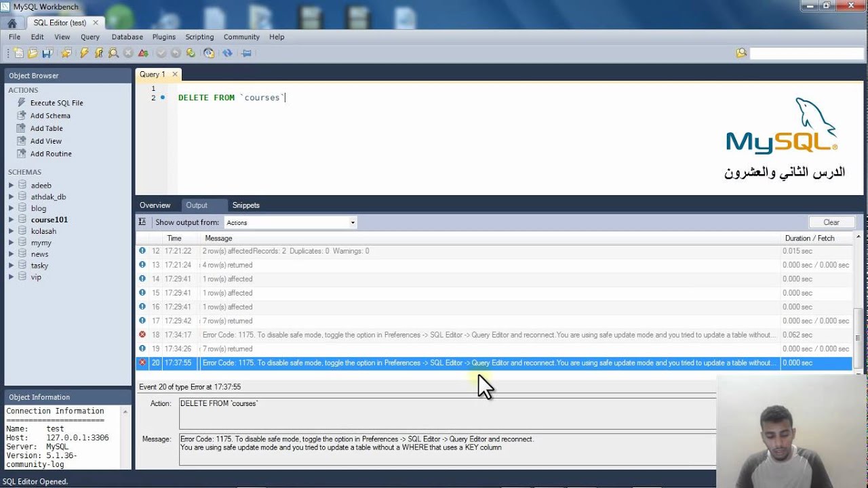Open the Edit menu
The height and width of the screenshot is (488, 868).
click(37, 37)
